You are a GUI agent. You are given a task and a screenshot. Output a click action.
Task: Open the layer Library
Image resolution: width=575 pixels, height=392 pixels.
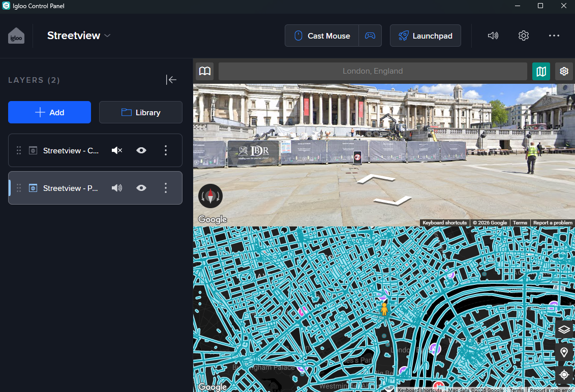click(141, 112)
